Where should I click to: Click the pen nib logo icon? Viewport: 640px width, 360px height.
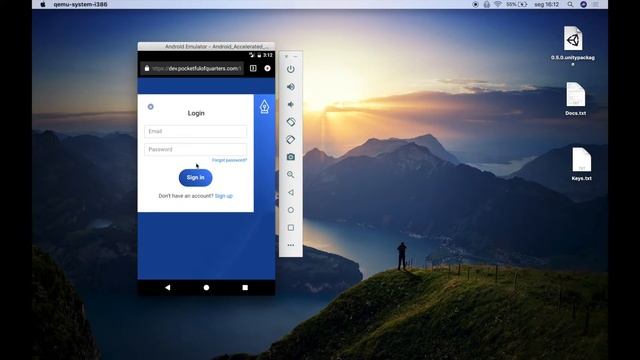click(x=264, y=107)
